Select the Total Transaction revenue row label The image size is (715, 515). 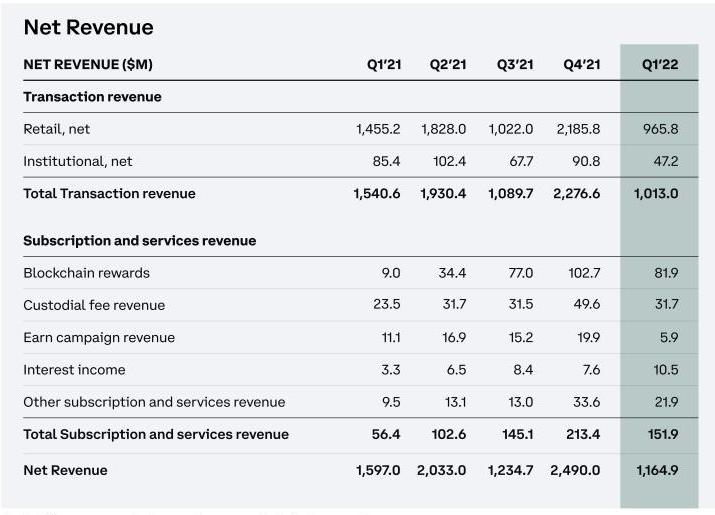tap(109, 193)
